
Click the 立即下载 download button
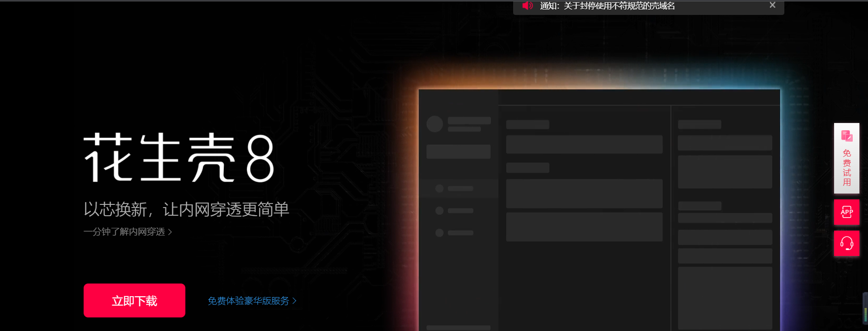[x=134, y=300]
